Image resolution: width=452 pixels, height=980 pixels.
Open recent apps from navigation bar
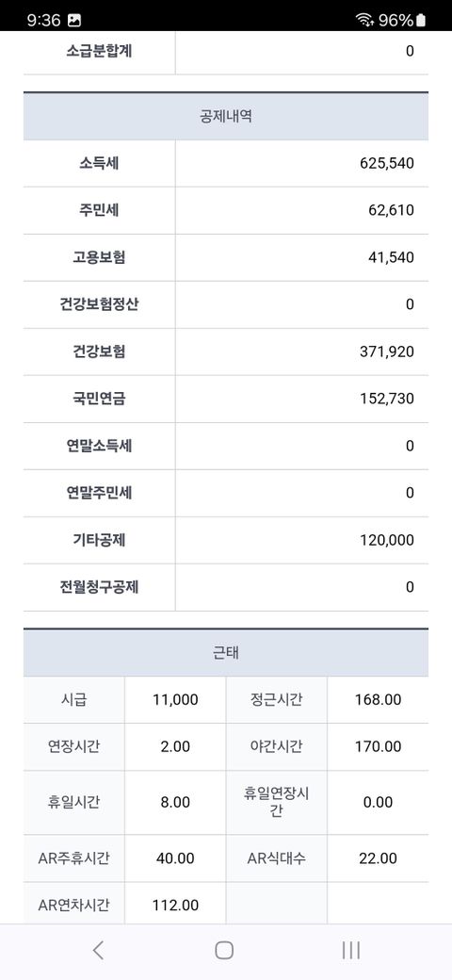click(351, 951)
